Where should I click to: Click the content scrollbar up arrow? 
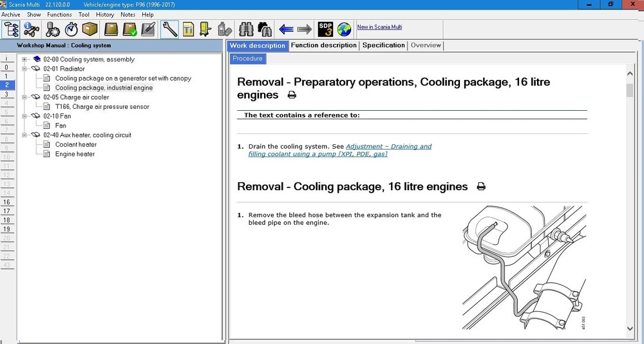click(630, 73)
